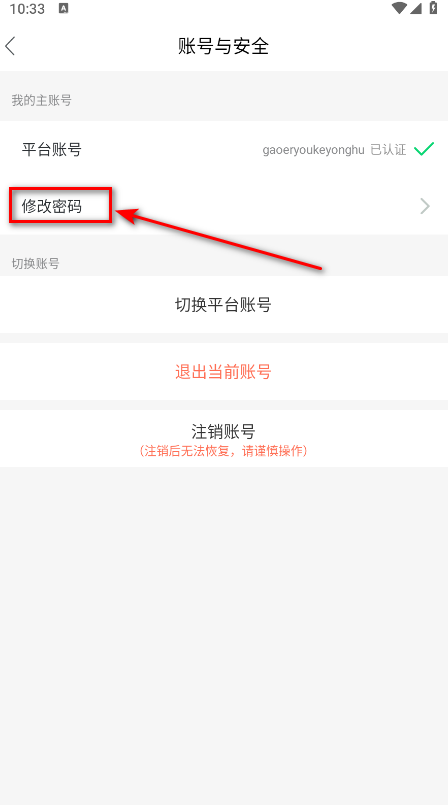Open 修改密码 chevron arrow

coord(425,206)
